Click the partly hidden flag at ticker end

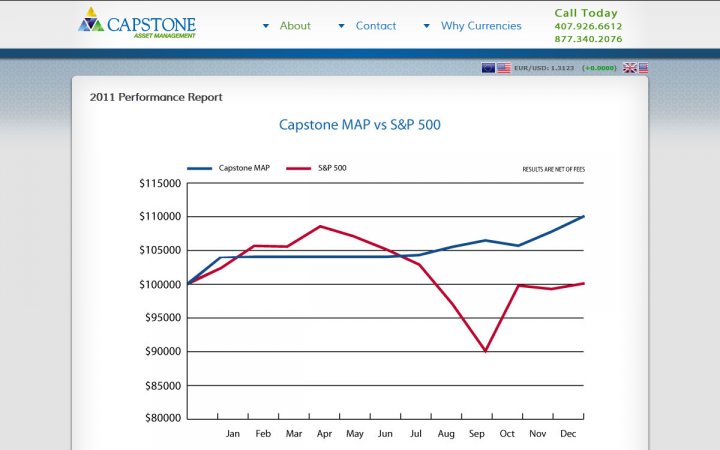(x=643, y=68)
